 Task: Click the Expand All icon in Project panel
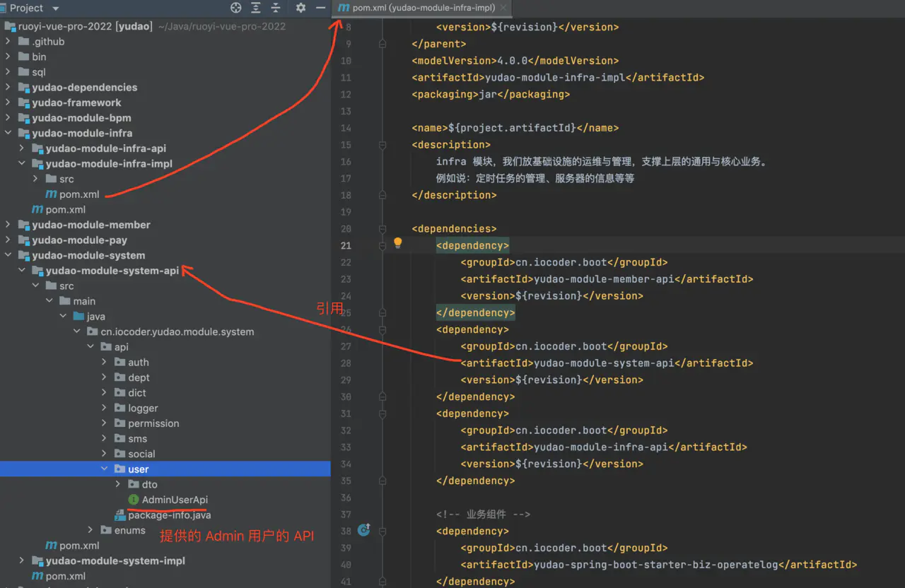tap(256, 8)
